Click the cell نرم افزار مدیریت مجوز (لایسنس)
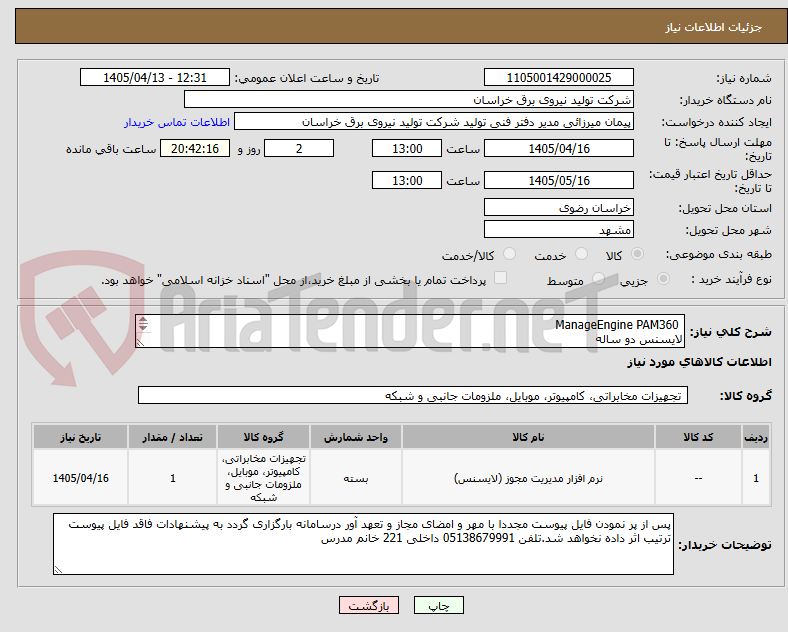 tap(528, 478)
